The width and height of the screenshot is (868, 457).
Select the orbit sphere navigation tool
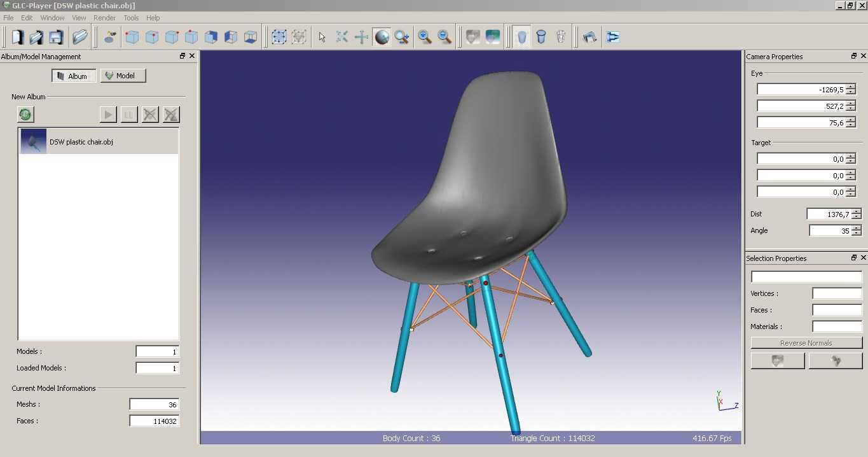382,37
